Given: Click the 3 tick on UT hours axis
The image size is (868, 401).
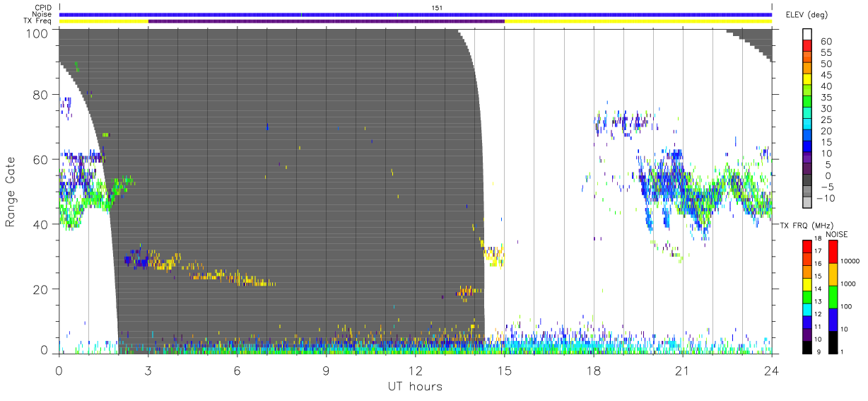Looking at the screenshot, I should 148,370.
